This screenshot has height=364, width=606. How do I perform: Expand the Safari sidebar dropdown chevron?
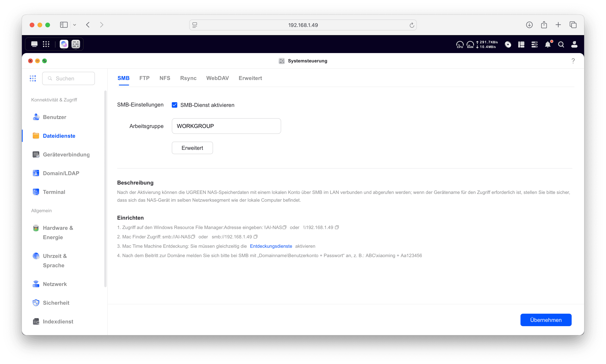[75, 25]
